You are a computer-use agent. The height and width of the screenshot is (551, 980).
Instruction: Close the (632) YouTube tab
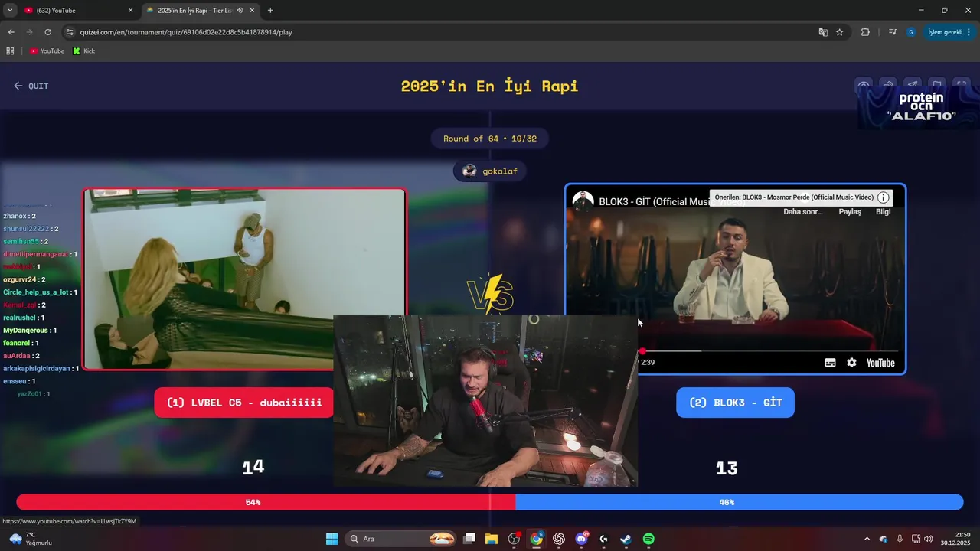[130, 11]
